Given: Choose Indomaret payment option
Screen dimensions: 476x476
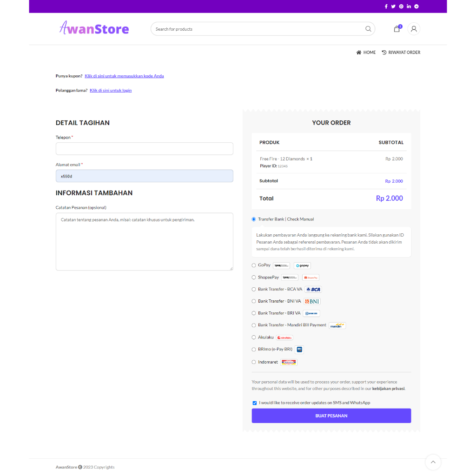Looking at the screenshot, I should click(x=254, y=362).
